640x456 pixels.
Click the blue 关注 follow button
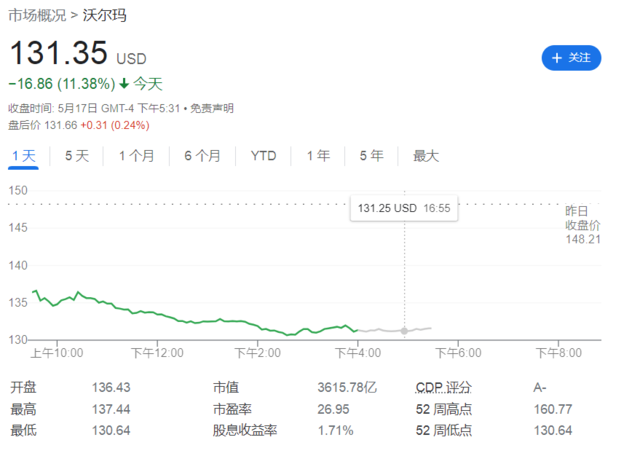point(571,58)
